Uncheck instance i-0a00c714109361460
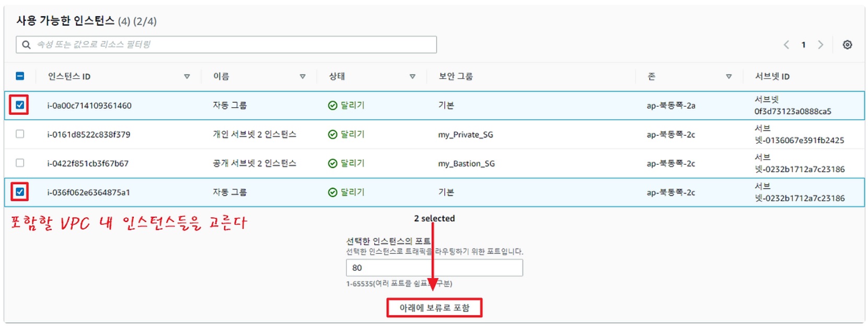This screenshot has height=328, width=868. point(20,105)
